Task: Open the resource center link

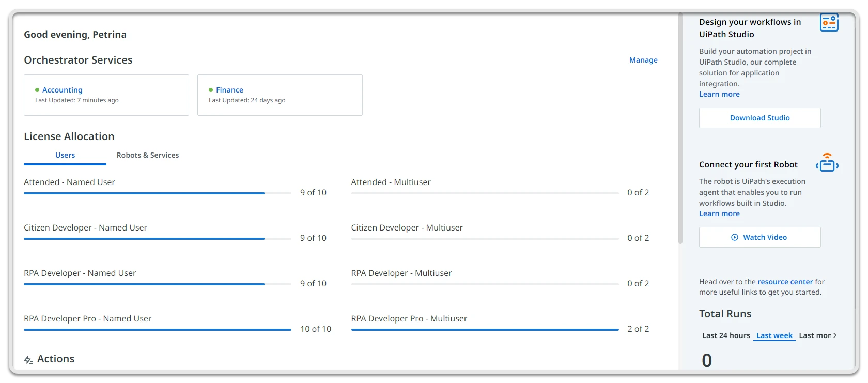Action: coord(785,282)
